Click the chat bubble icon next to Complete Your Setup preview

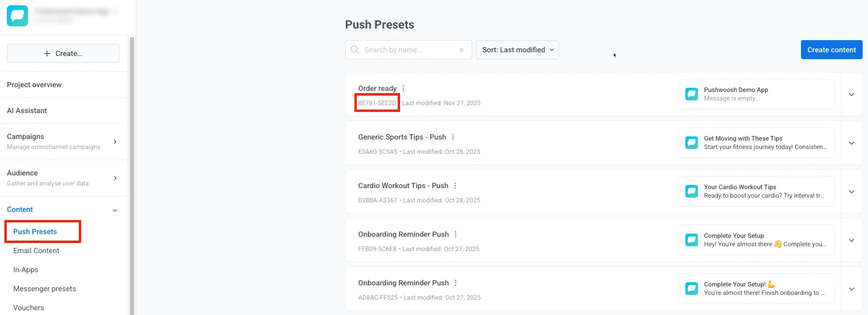click(692, 239)
